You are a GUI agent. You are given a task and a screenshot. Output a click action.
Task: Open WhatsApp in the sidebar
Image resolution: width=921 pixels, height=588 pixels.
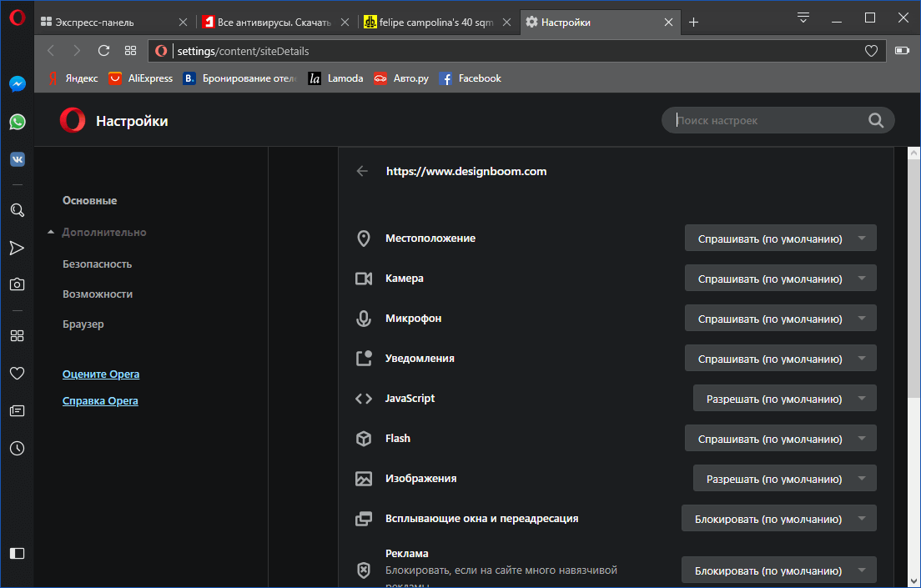tap(17, 122)
